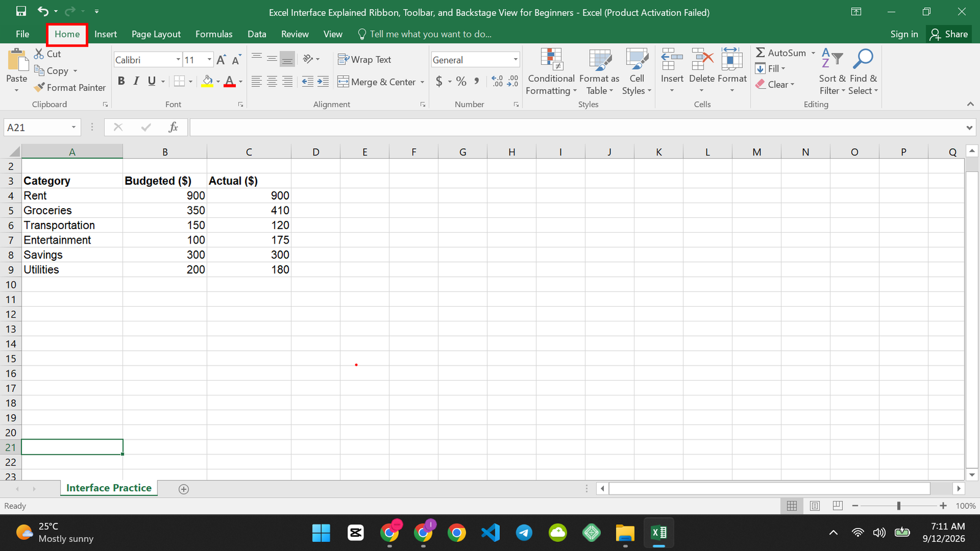Toggle Italic formatting
The image size is (980, 551).
pos(136,81)
